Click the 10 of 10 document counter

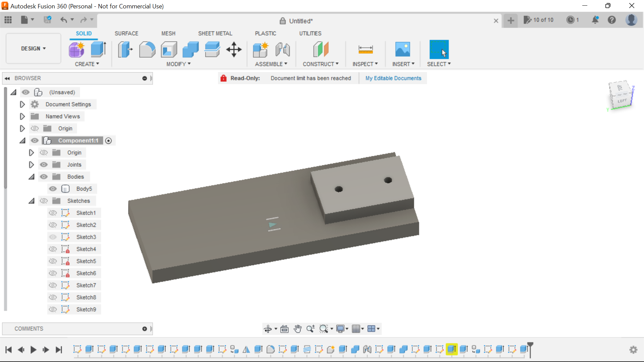(x=539, y=20)
